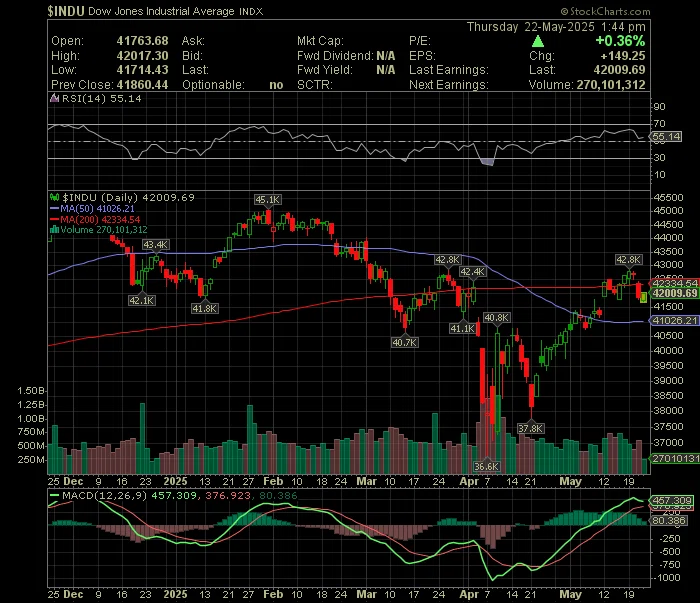The height and width of the screenshot is (603, 700).
Task: Click the Volume value 270,101,312 in header
Action: [611, 85]
